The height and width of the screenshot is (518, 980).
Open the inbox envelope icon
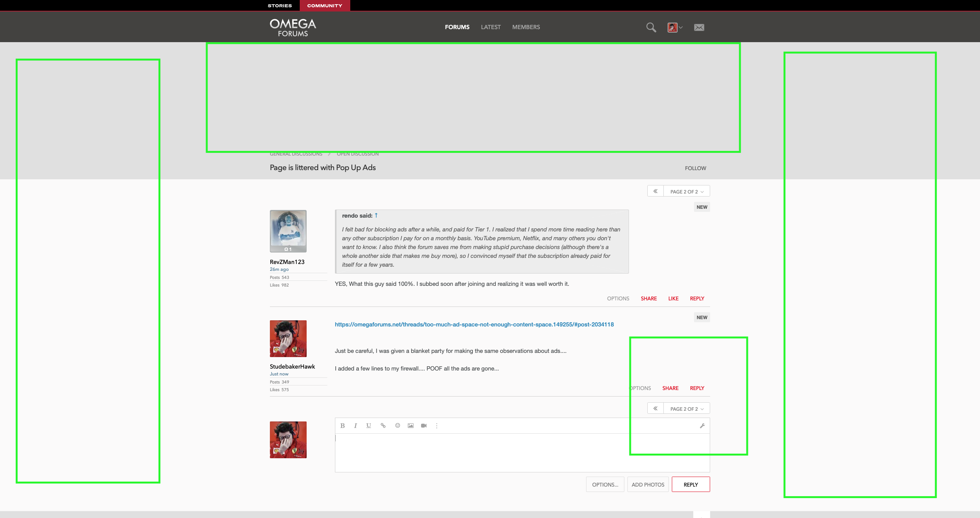tap(699, 27)
